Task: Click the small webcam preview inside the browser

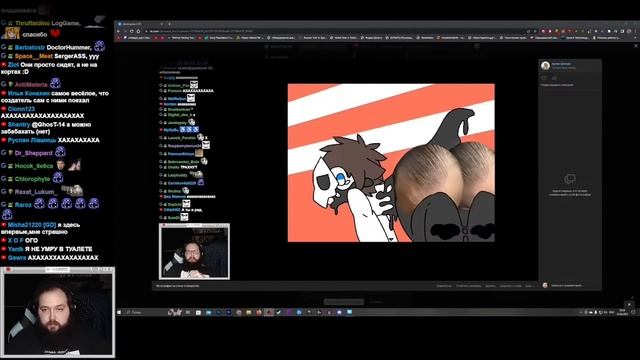Action: tap(194, 251)
